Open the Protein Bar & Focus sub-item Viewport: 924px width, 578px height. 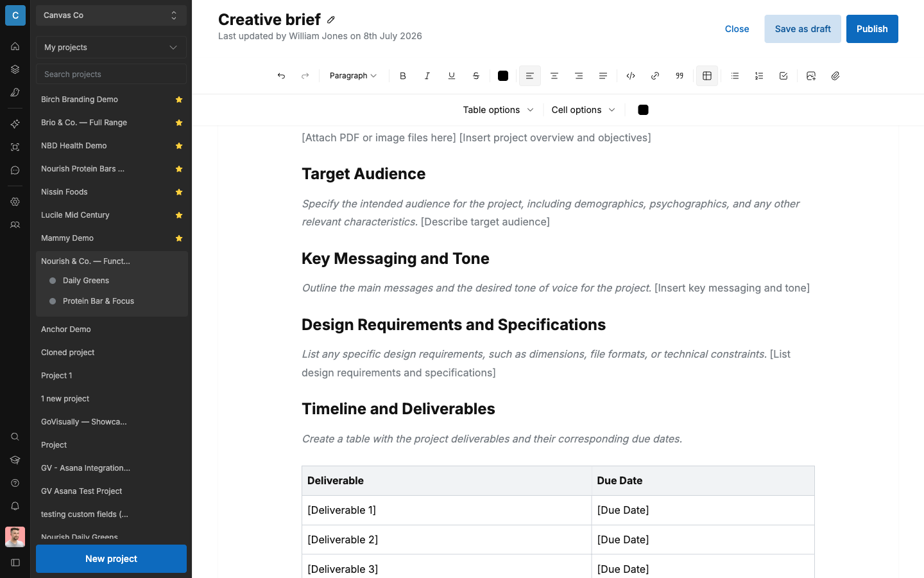pos(98,301)
